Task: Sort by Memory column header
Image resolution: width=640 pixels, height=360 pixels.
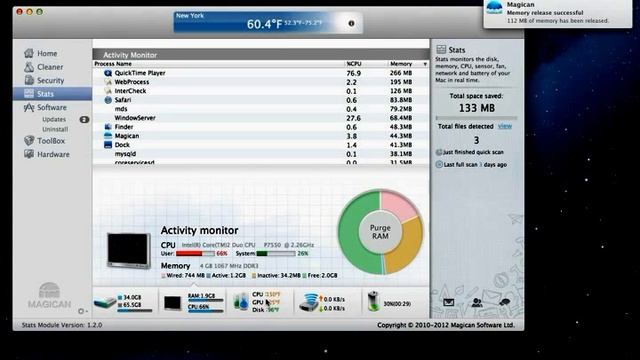Action: (401, 64)
